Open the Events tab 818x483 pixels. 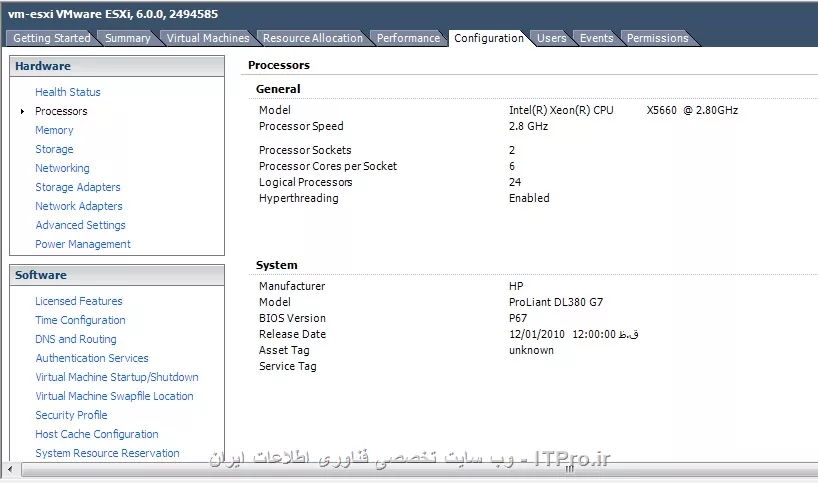tap(596, 38)
